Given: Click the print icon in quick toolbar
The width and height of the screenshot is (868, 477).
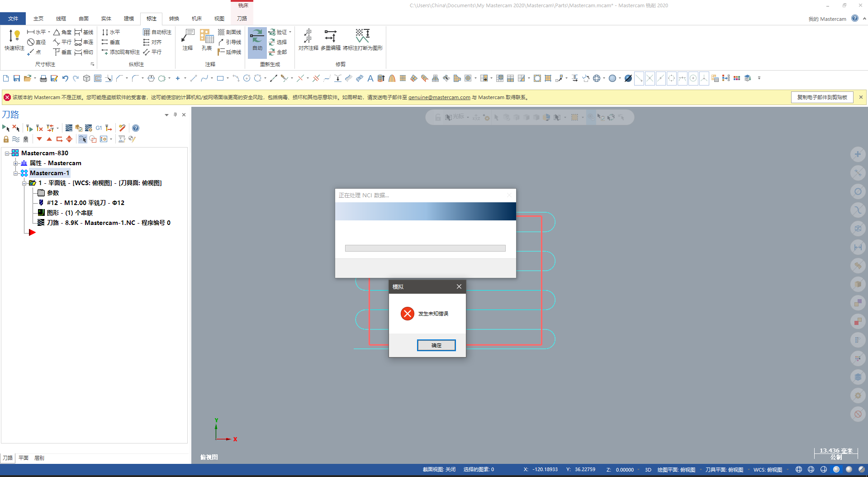Looking at the screenshot, I should point(43,78).
